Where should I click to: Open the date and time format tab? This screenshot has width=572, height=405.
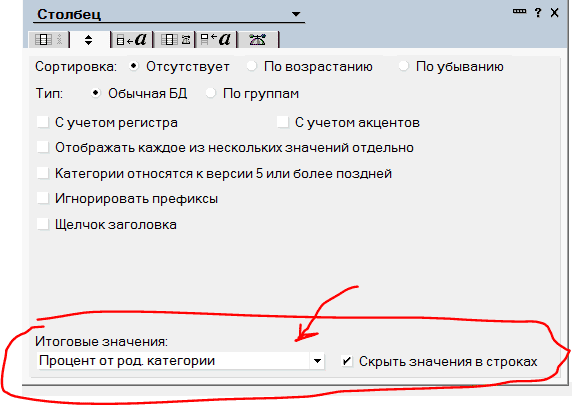click(x=175, y=39)
